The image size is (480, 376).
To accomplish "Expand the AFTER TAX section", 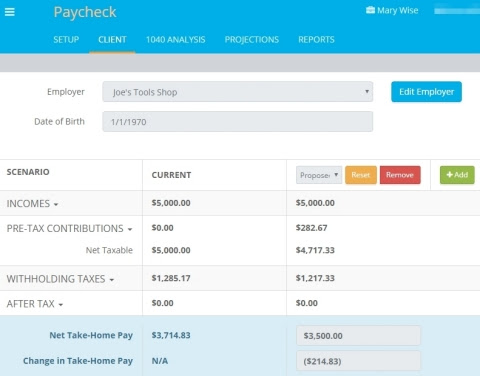I will click(x=35, y=304).
